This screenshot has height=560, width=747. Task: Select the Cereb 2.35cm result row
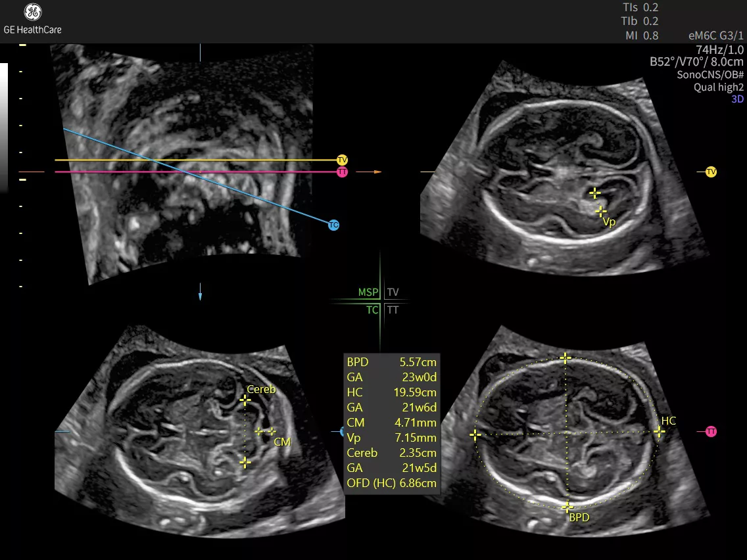392,453
